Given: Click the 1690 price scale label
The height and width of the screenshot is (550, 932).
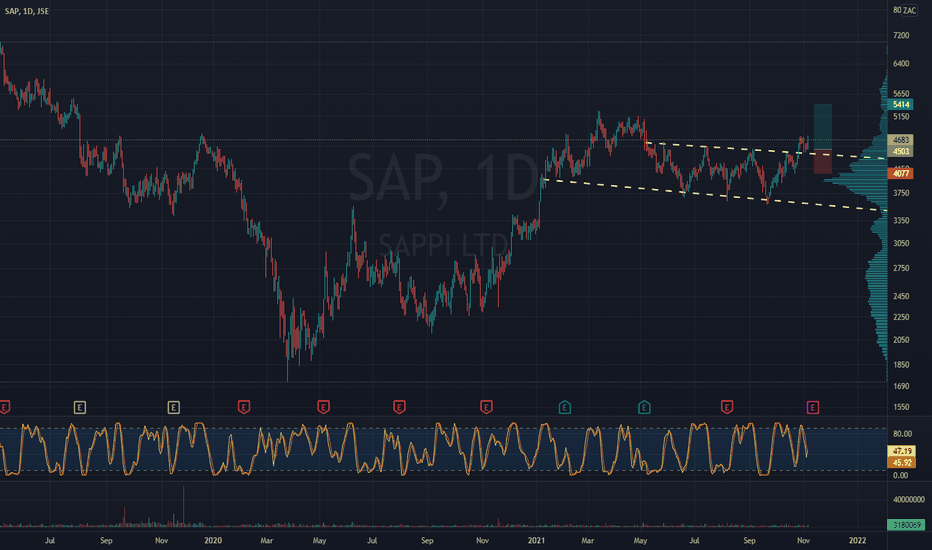Looking at the screenshot, I should [x=901, y=386].
